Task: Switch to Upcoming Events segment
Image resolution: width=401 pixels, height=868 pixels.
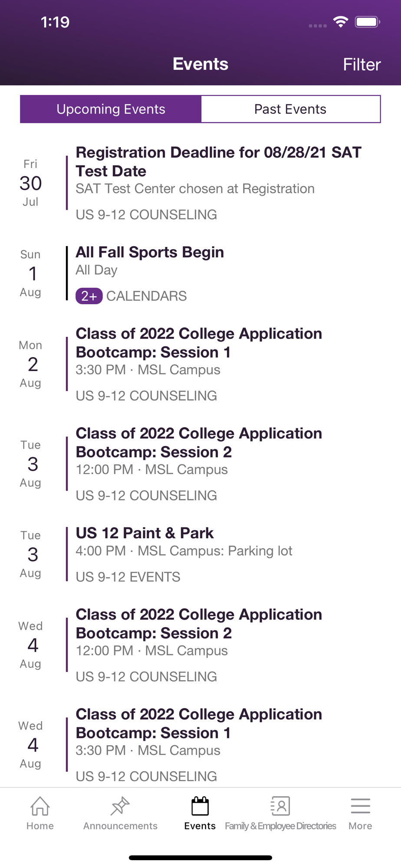Action: 111,109
